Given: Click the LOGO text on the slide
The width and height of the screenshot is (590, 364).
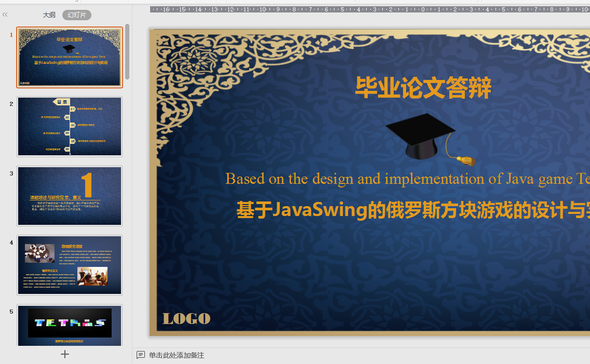Looking at the screenshot, I should click(x=186, y=319).
